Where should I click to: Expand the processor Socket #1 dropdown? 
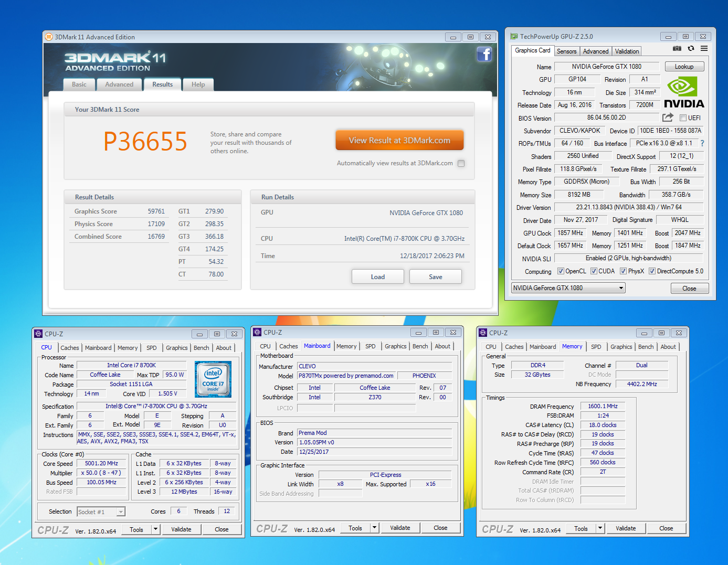121,512
